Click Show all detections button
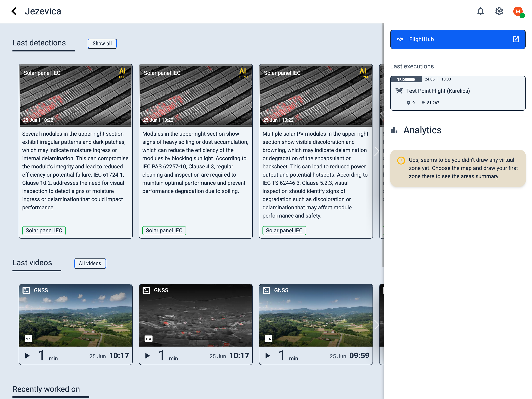This screenshot has height=399, width=532. [102, 44]
